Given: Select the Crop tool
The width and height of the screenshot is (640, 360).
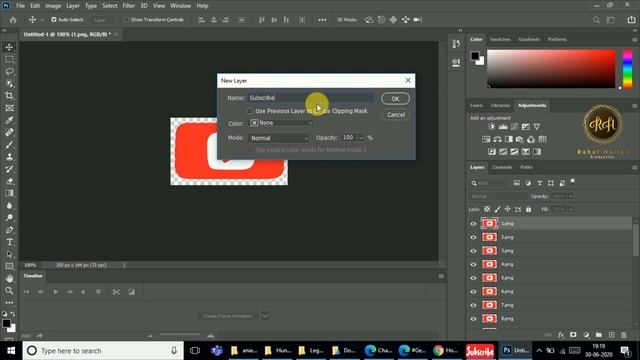Looking at the screenshot, I should click(9, 96).
